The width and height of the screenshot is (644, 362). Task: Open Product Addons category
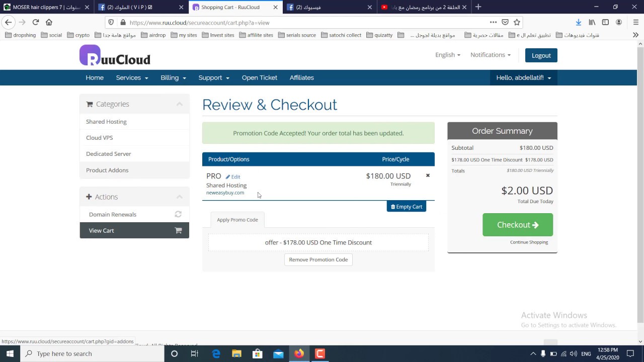pos(134,170)
